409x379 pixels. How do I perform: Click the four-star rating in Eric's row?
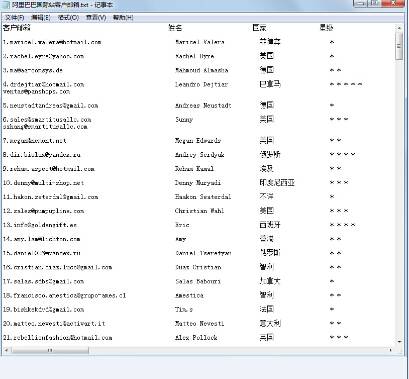tap(343, 225)
